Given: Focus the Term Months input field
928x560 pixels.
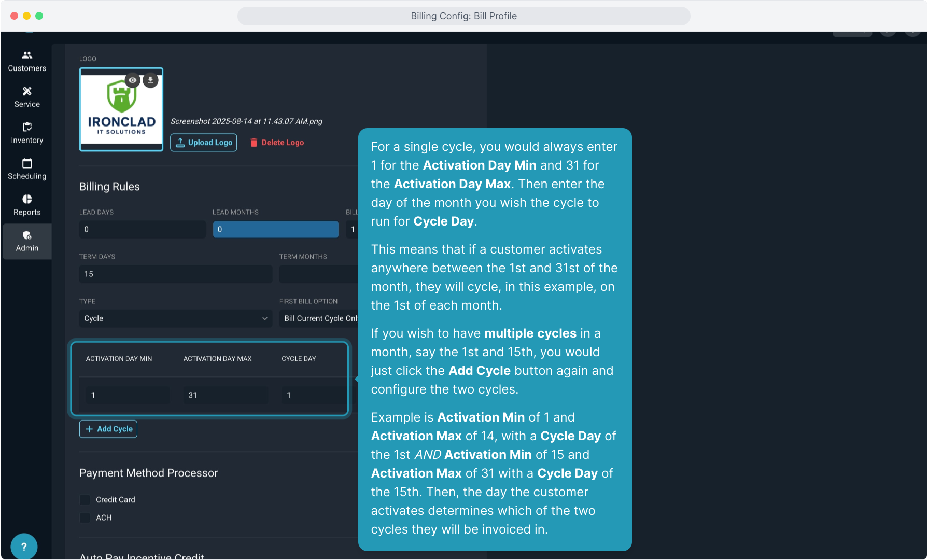Looking at the screenshot, I should (x=319, y=274).
